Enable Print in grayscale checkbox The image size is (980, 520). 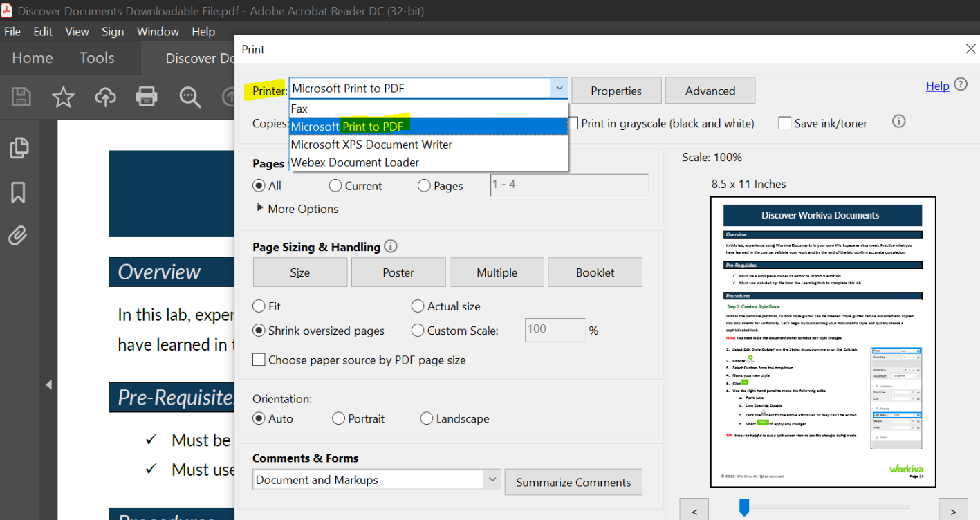pyautogui.click(x=573, y=123)
